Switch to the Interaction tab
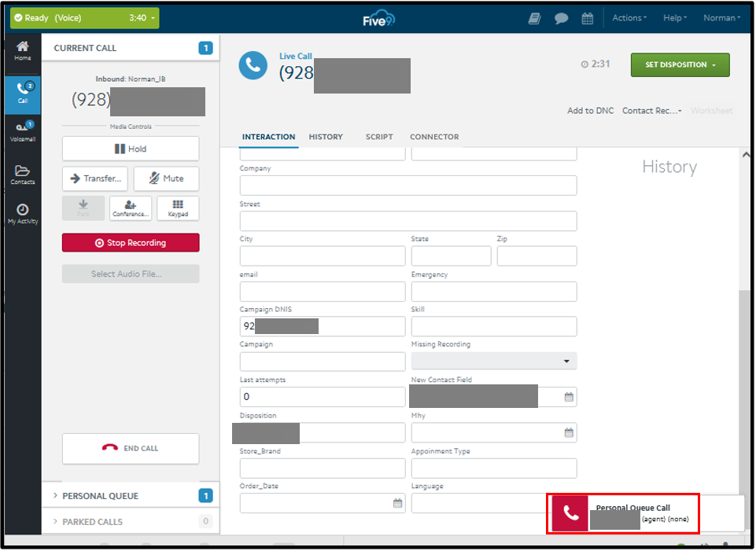The height and width of the screenshot is (551, 756). click(268, 138)
